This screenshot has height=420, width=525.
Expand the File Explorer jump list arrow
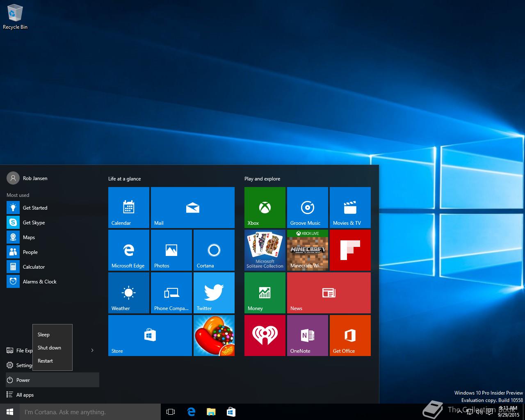coord(92,350)
